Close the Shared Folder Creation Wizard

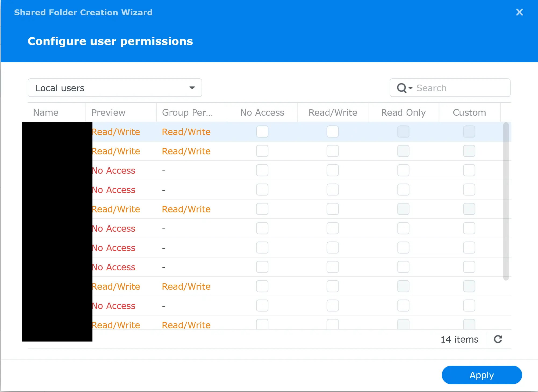tap(519, 12)
